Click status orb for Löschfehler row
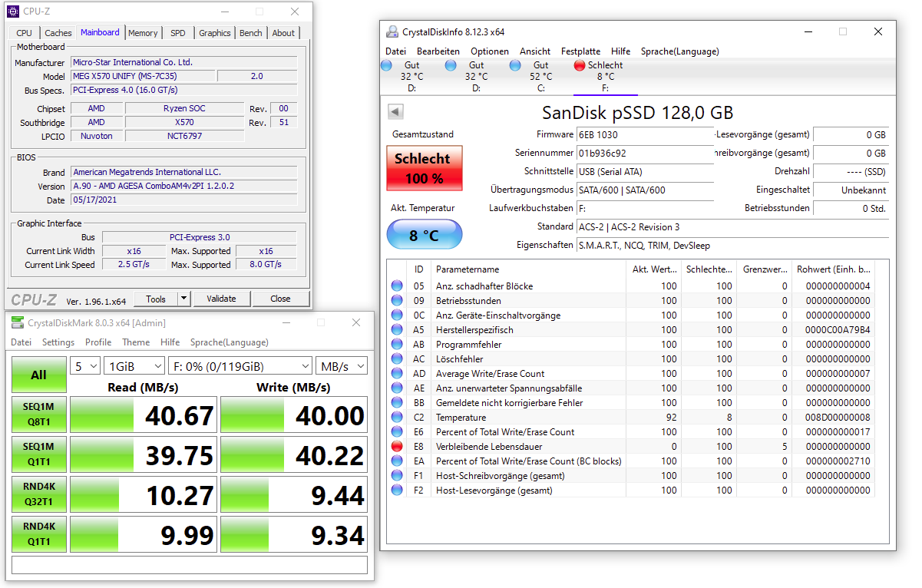 coord(397,358)
